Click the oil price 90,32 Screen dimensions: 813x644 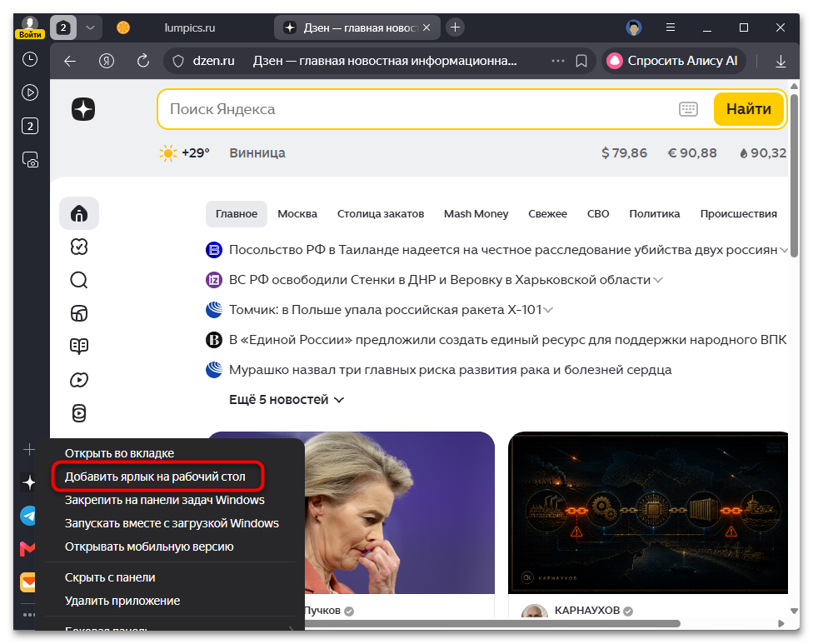(x=763, y=153)
